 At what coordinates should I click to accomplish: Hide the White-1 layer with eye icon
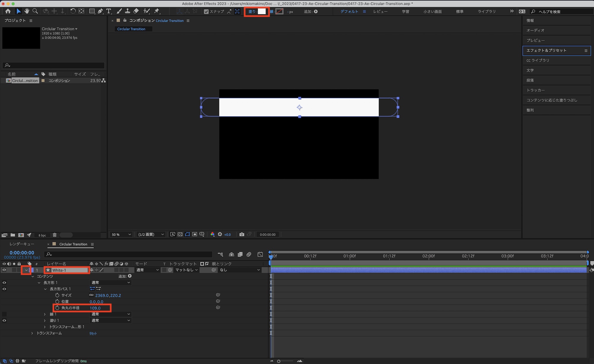click(4, 270)
